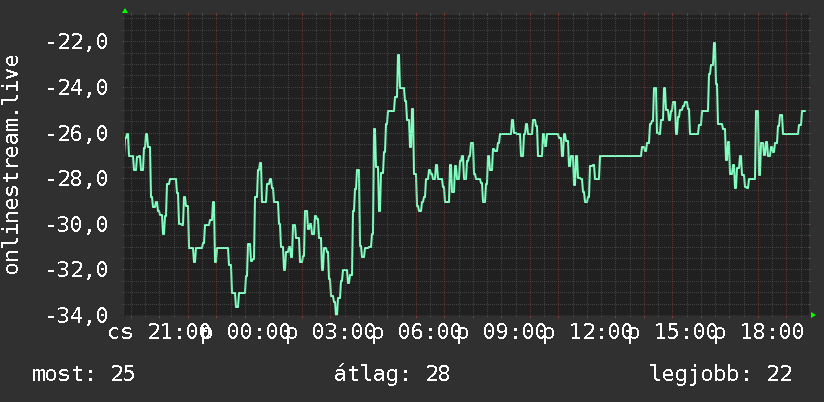Click the cs 21:00 time label
The width and height of the screenshot is (824, 402).
(x=158, y=332)
